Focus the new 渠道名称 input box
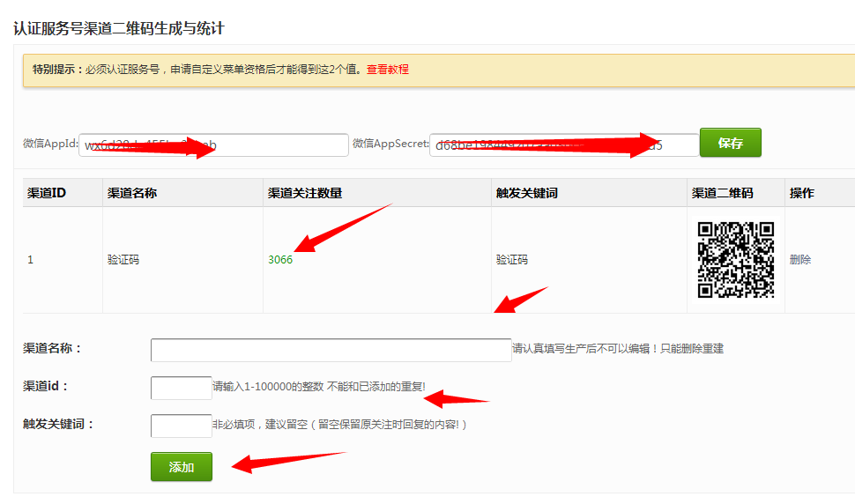Image resolution: width=855 pixels, height=504 pixels. coord(331,350)
